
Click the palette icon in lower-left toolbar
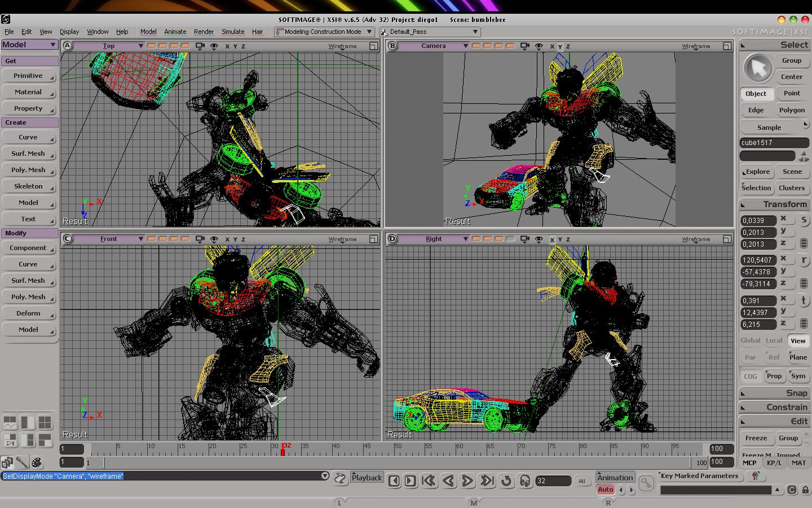pos(37,462)
